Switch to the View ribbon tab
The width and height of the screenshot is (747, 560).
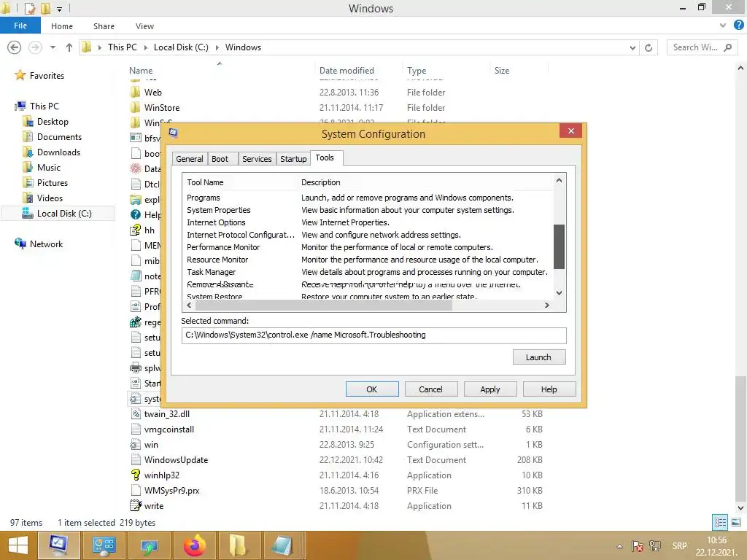pyautogui.click(x=144, y=26)
